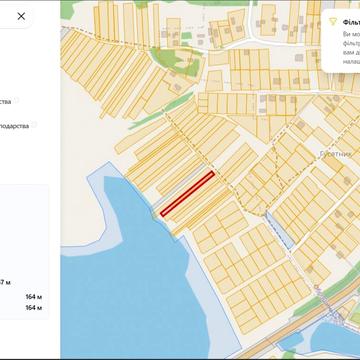Select the red-outlined land parcel on map
This screenshot has width=360, height=360.
(x=187, y=194)
